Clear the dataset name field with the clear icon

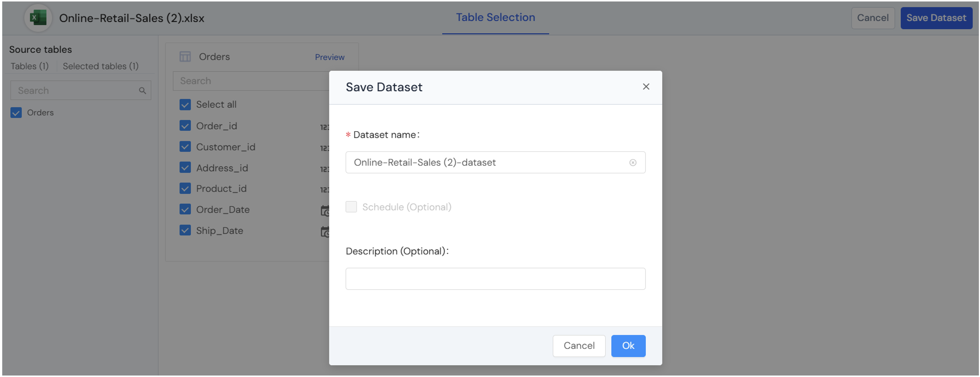(x=632, y=163)
